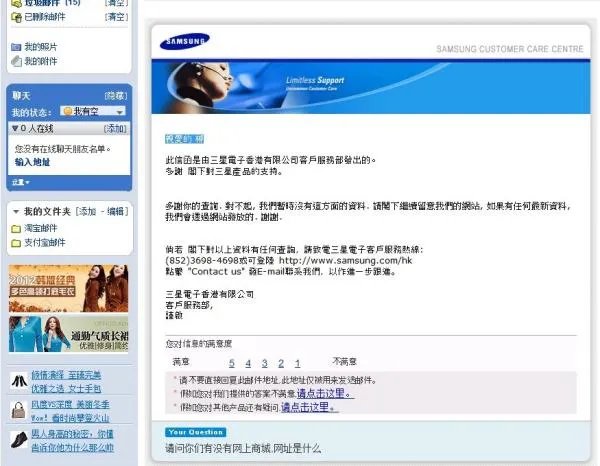Open the 倾情演绎 至臻完美 ad link
Viewport: 600px width, 466px height.
tap(66, 375)
